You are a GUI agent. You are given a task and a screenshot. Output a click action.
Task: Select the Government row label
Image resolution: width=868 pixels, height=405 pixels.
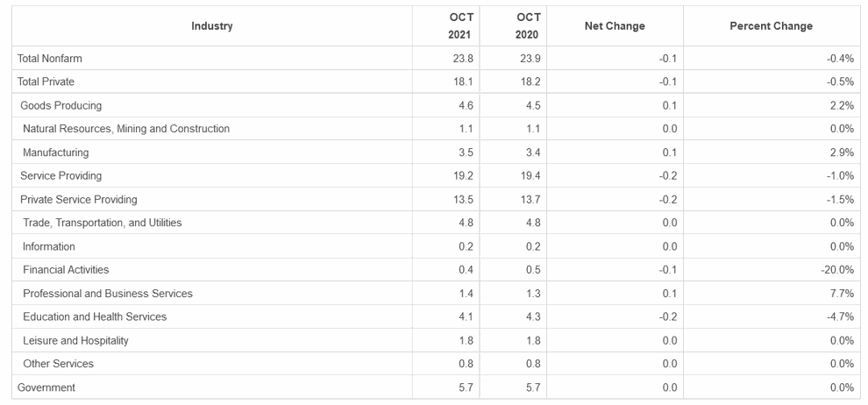point(46,387)
